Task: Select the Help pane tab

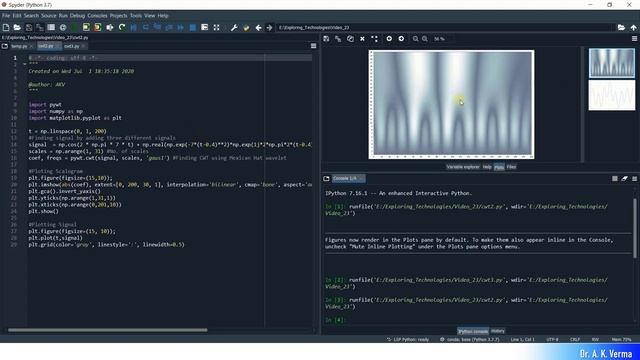Action: [x=487, y=167]
